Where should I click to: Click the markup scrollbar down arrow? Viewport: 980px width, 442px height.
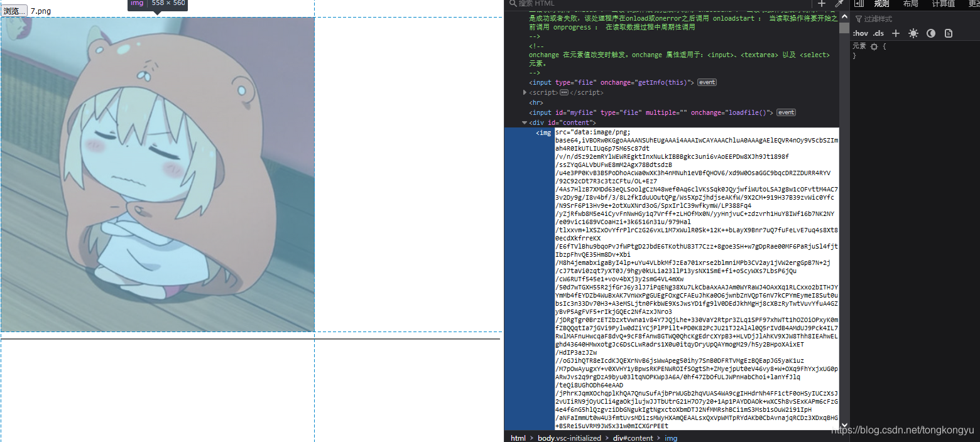coord(844,425)
